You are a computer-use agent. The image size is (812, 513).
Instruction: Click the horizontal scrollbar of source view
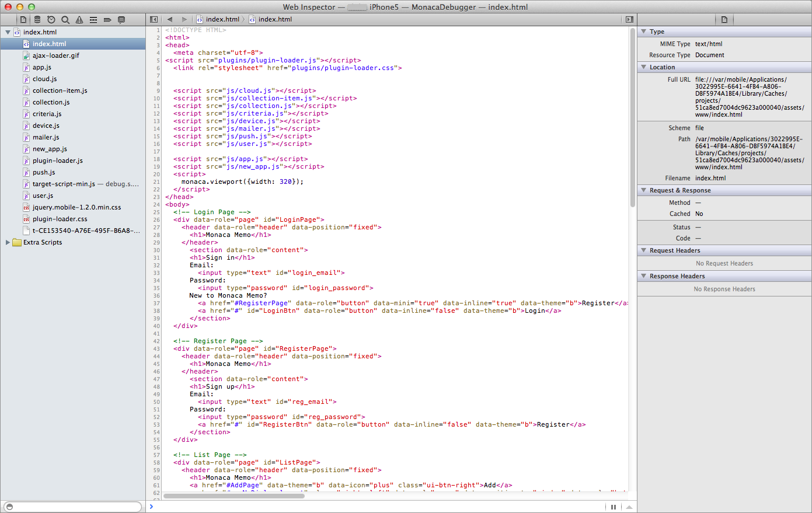click(x=234, y=496)
